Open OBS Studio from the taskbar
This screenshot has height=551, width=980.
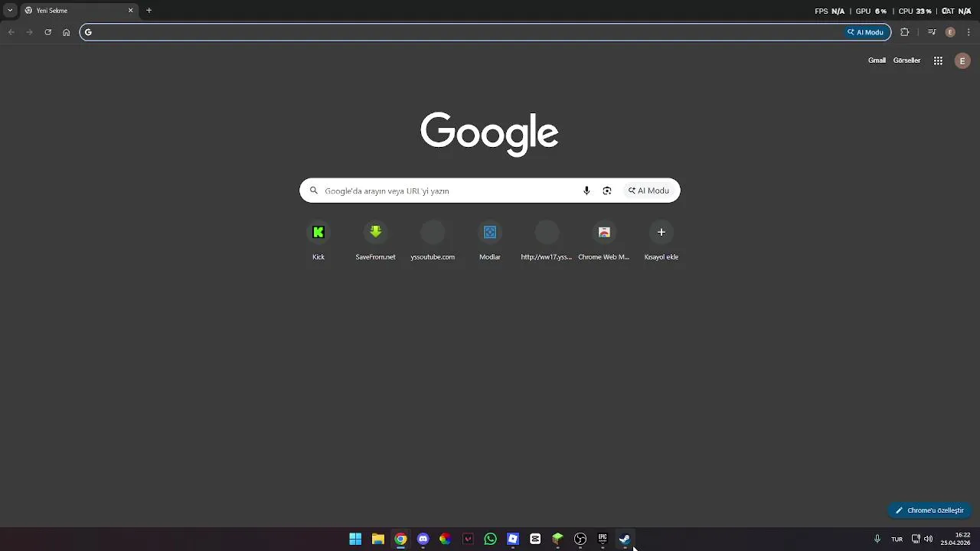point(580,539)
